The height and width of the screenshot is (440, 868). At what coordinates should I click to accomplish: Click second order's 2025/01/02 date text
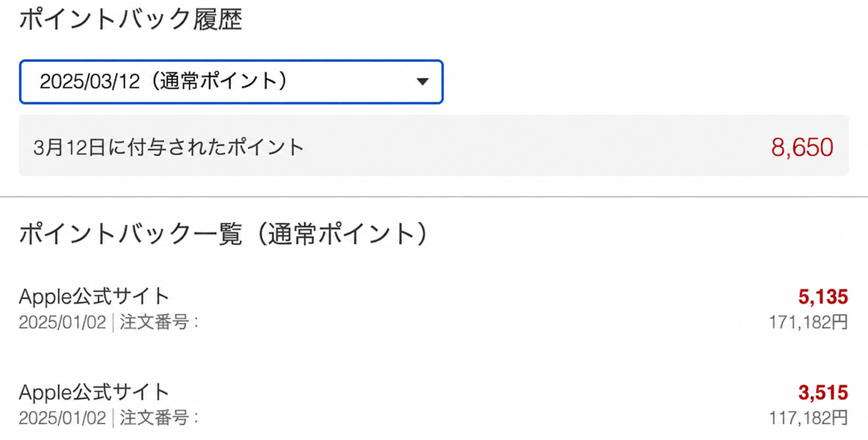(63, 419)
